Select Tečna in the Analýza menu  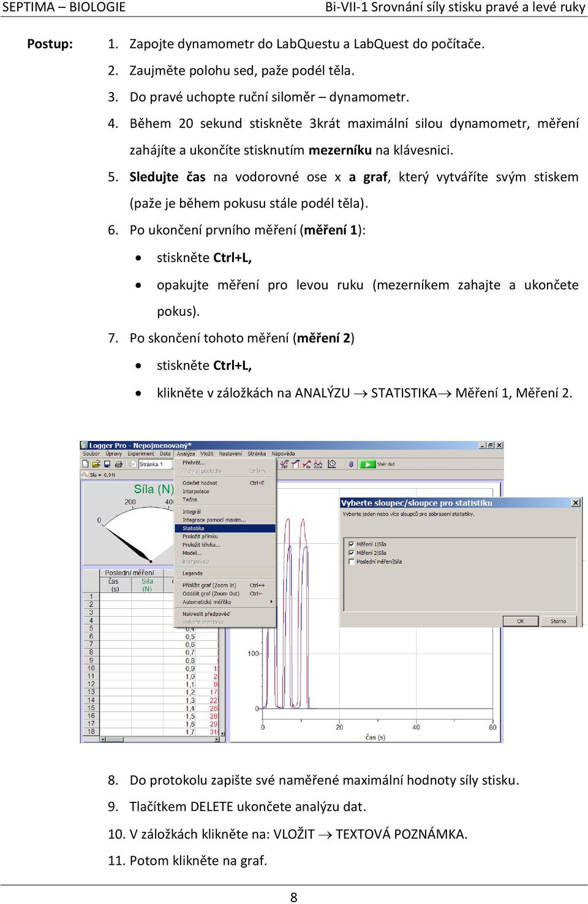tap(225, 499)
